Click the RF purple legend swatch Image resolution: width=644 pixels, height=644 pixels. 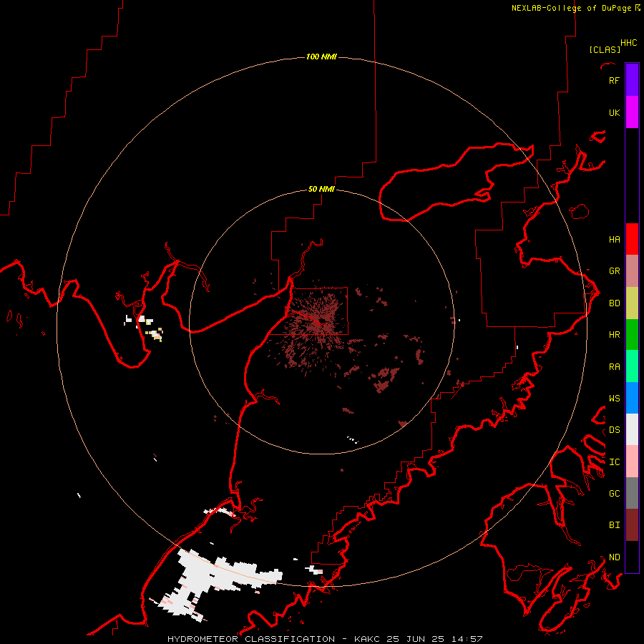point(632,79)
